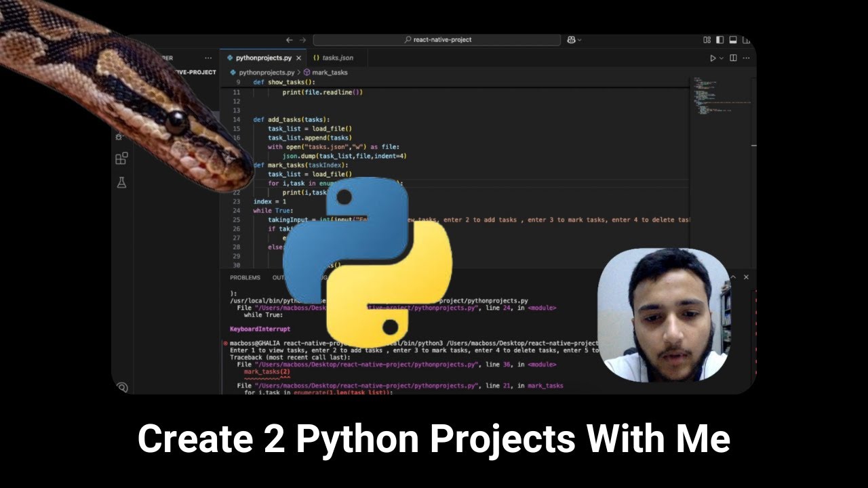Open the editor More Actions ellipsis menu
Screen dimensions: 868x488
point(745,58)
